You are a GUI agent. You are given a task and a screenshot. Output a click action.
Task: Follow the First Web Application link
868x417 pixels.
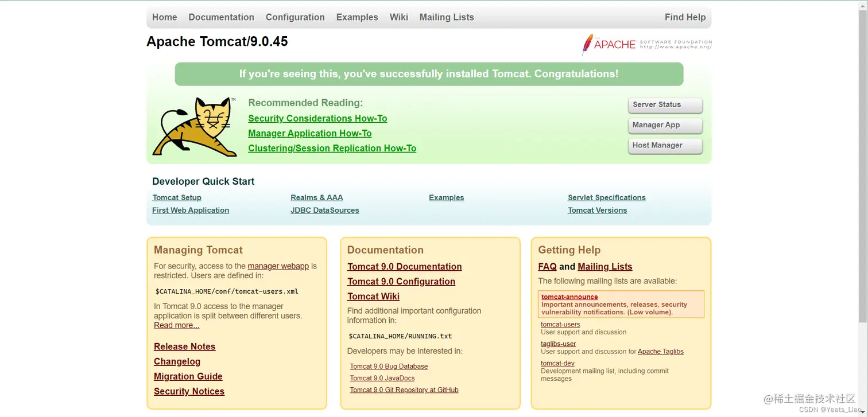(191, 211)
